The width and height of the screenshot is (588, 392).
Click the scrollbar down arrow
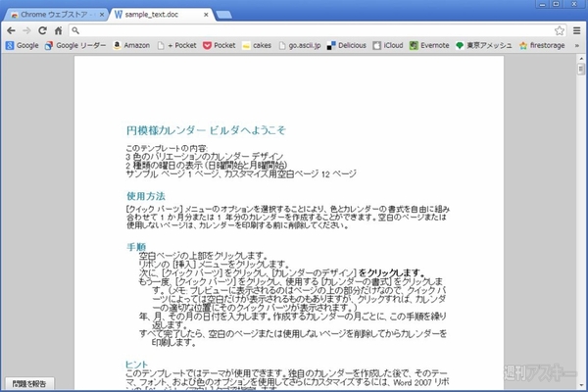click(581, 385)
